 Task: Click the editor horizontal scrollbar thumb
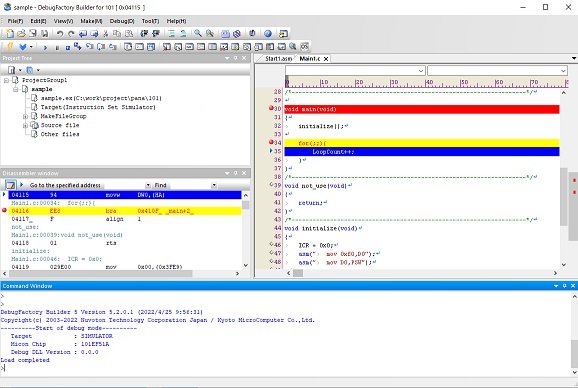[298, 273]
